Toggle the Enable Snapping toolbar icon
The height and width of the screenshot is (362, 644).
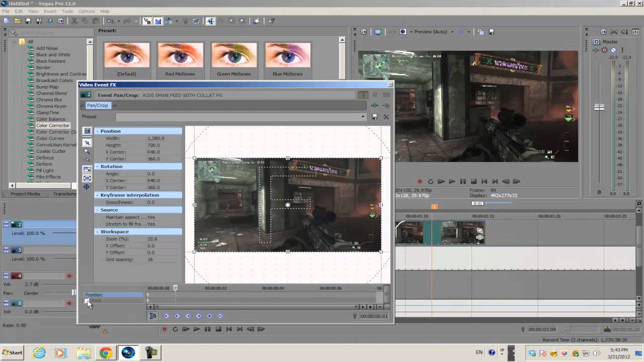point(147,21)
